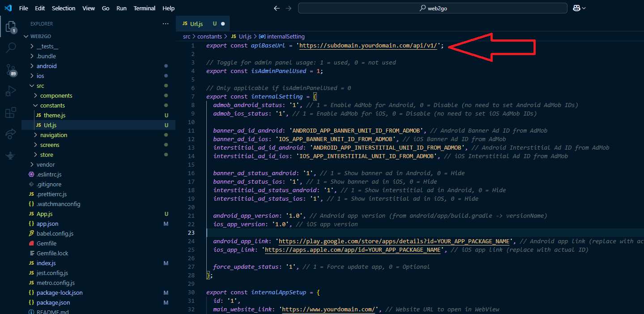Click the Copilot icon in title bar
The image size is (644, 314).
click(577, 8)
